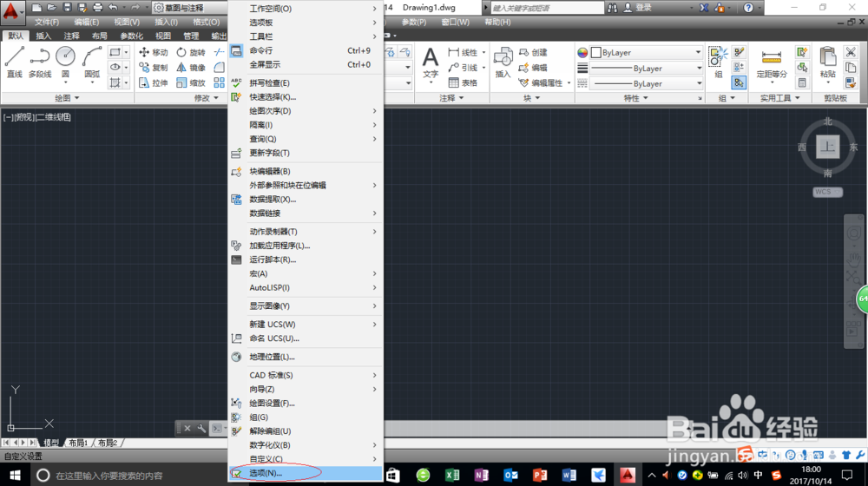Click the Stretch (拉伸) tool
868x486 pixels.
pyautogui.click(x=154, y=83)
